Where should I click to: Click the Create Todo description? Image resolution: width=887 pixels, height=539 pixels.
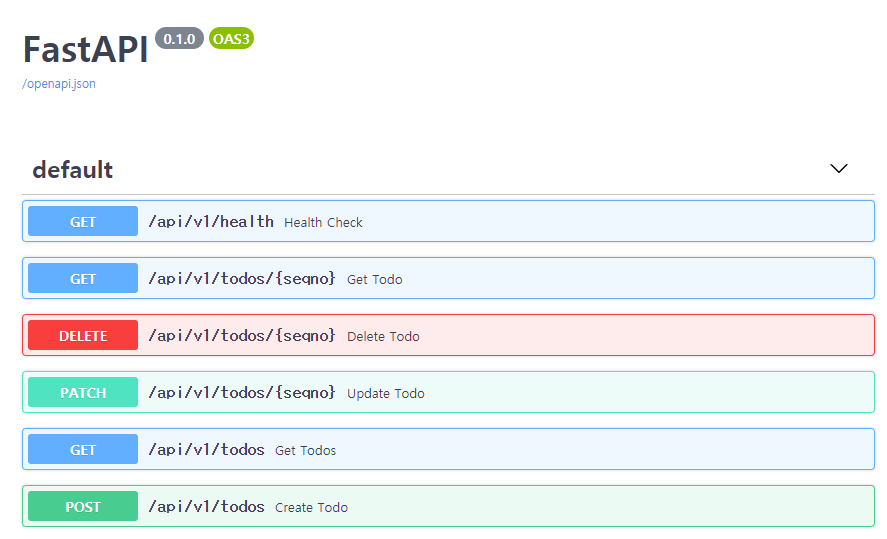(311, 508)
